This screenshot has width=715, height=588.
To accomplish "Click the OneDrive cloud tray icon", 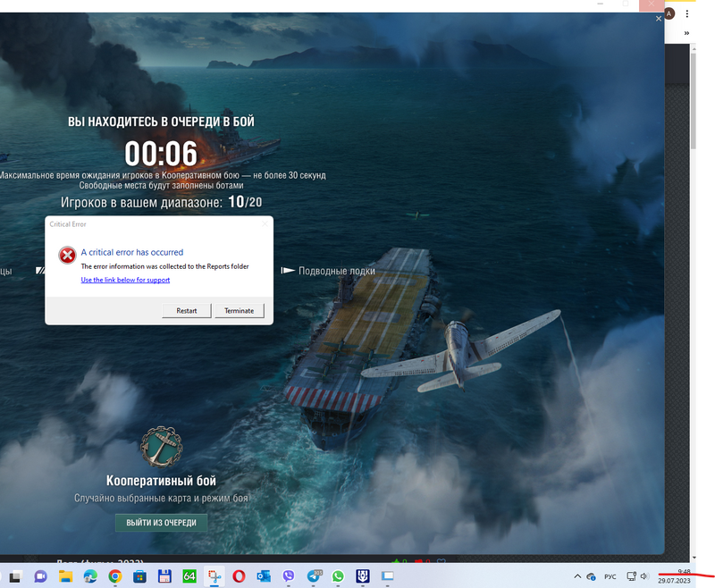I will point(591,576).
